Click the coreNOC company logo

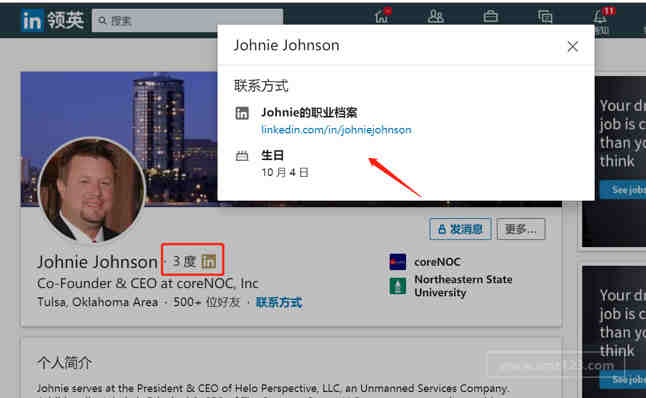(397, 262)
